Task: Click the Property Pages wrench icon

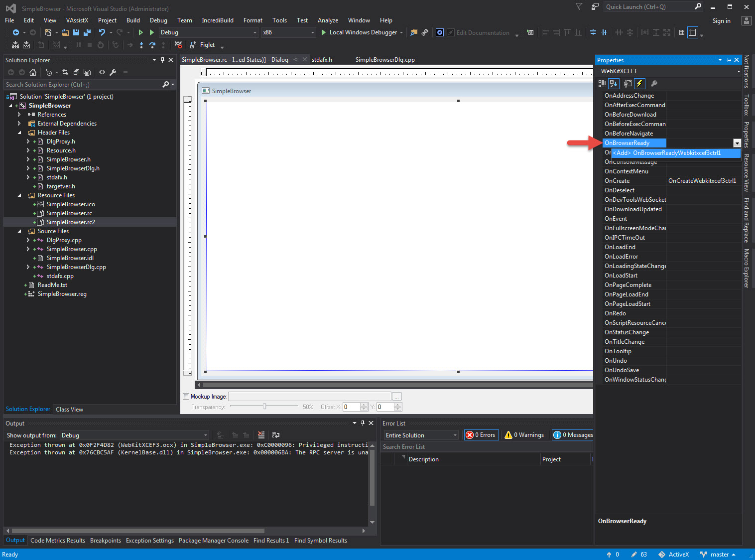Action: click(654, 84)
